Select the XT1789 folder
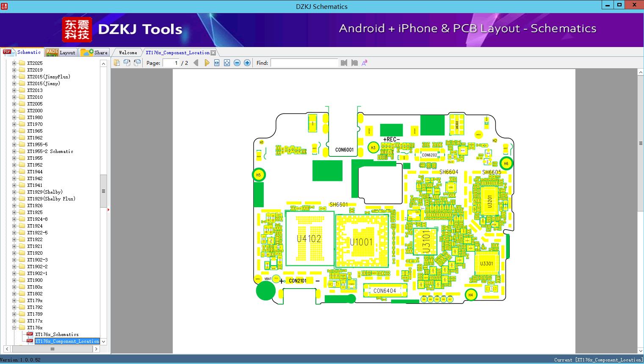The height and width of the screenshot is (364, 644). [x=35, y=314]
